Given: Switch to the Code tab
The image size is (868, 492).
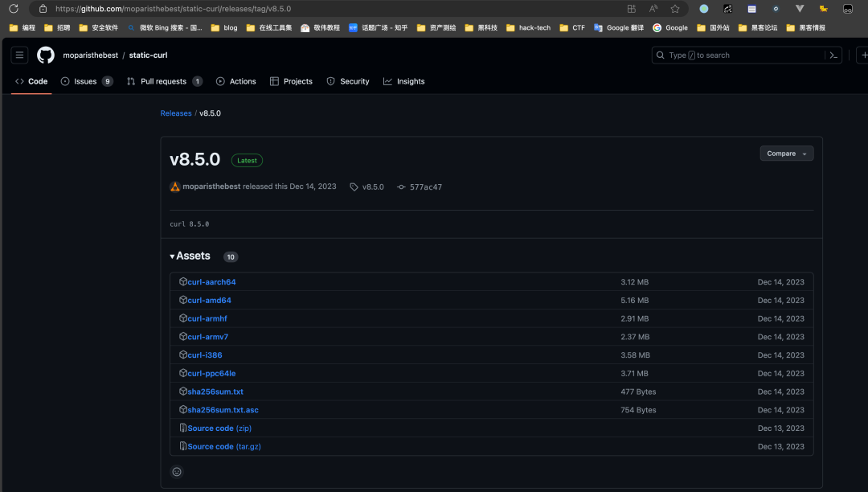Looking at the screenshot, I should 31,81.
